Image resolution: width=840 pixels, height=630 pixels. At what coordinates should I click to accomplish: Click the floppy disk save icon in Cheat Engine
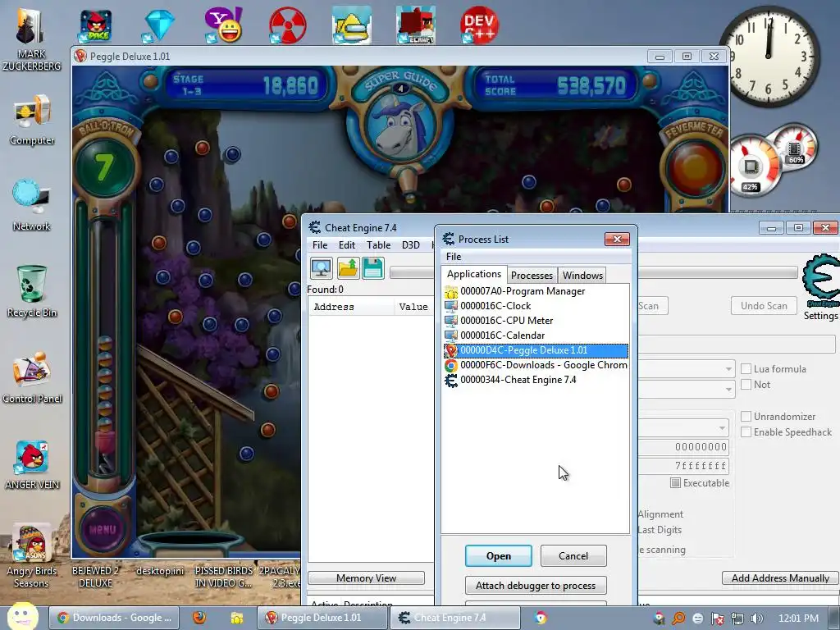(373, 268)
